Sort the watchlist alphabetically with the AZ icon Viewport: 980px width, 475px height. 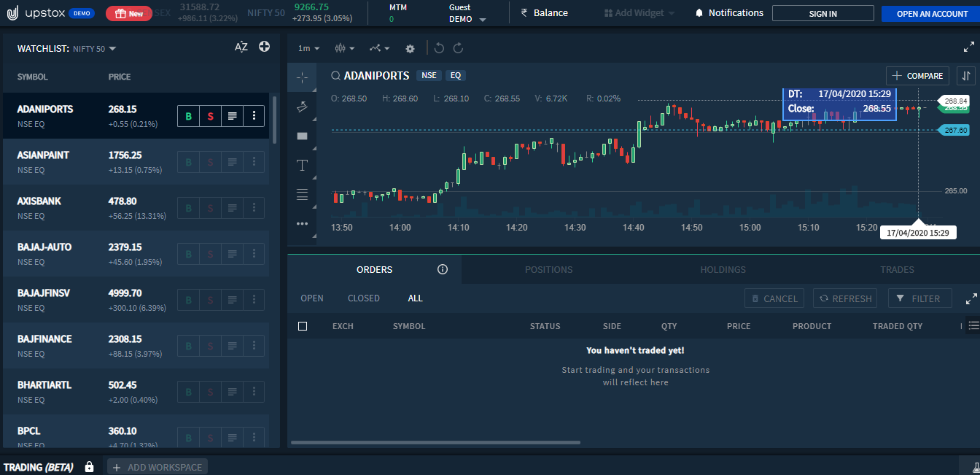[241, 47]
